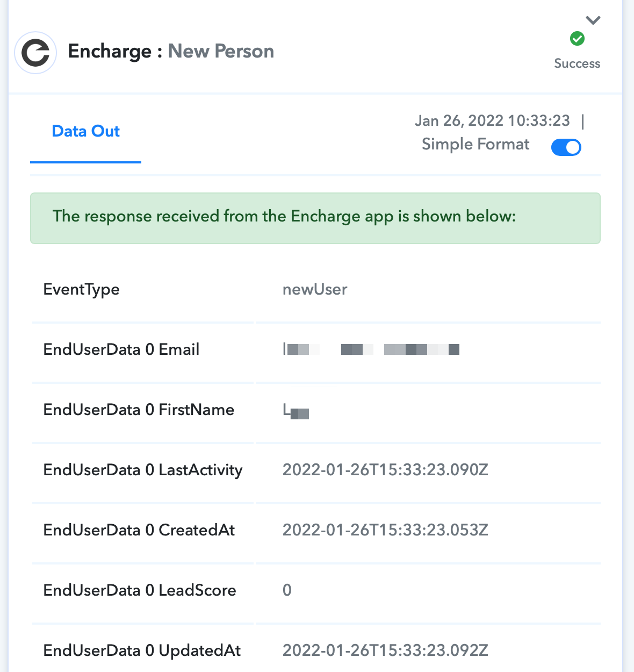Viewport: 634px width, 672px height.
Task: Click the CreatedAt timestamp ending 053Z
Action: coord(385,530)
